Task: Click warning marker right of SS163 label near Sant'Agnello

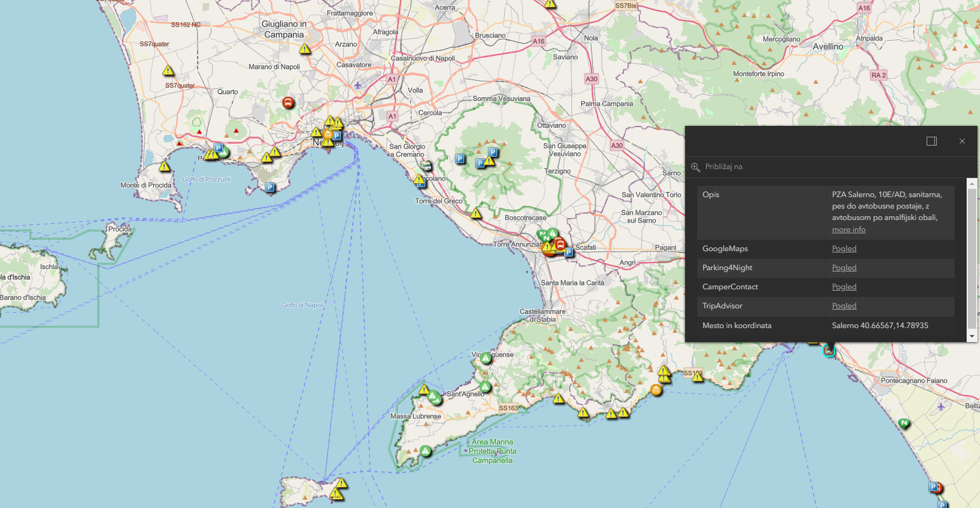Action: point(558,399)
